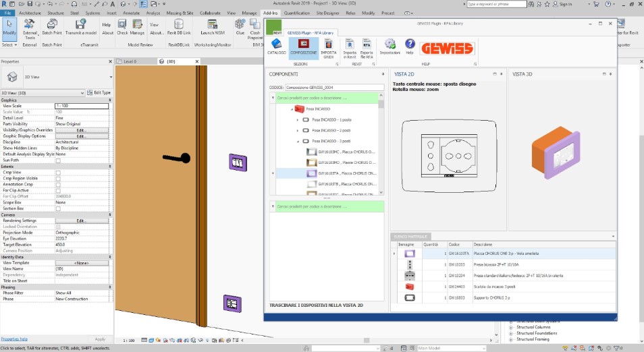Open Autodesk search binoculars icon
This screenshot has height=352, width=644.
tap(531, 4)
